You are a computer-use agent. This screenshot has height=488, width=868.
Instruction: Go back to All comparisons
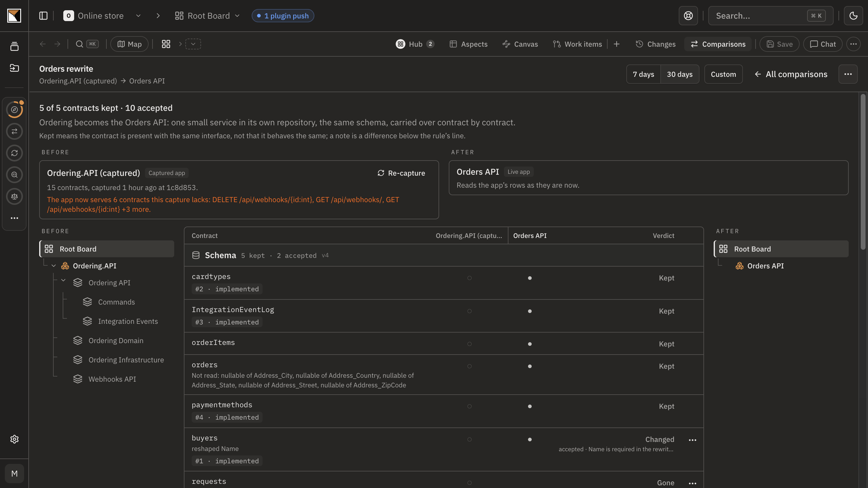tap(791, 74)
